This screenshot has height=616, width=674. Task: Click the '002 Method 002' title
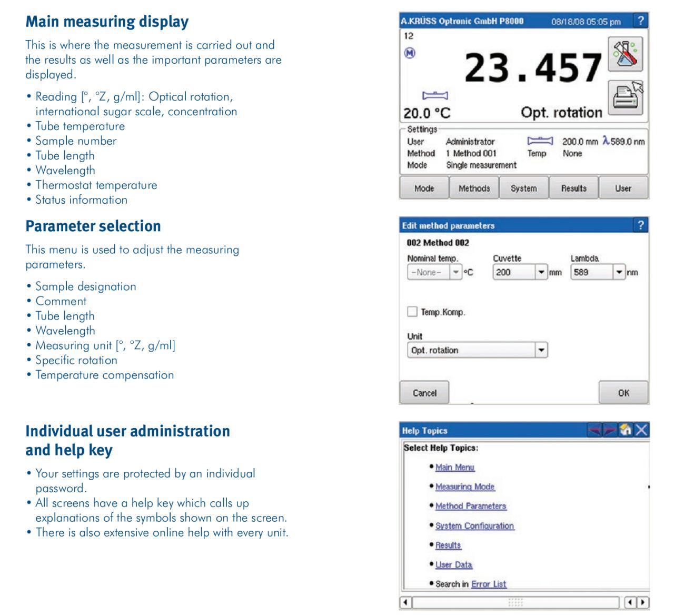point(438,243)
